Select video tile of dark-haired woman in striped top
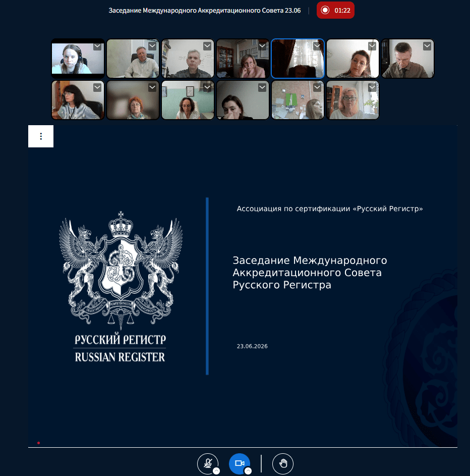The height and width of the screenshot is (476, 470). (78, 100)
